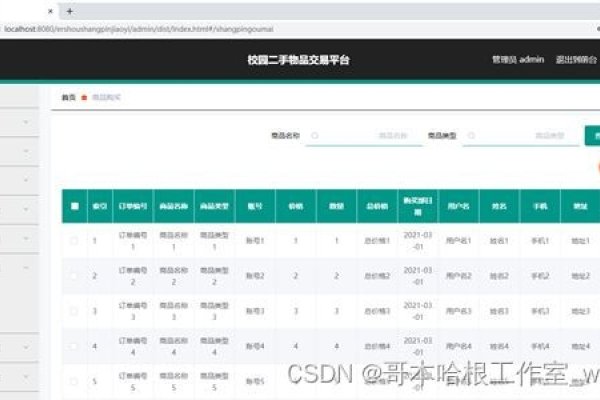Check the checkbox for row 4
The image size is (600, 400).
coord(74,346)
